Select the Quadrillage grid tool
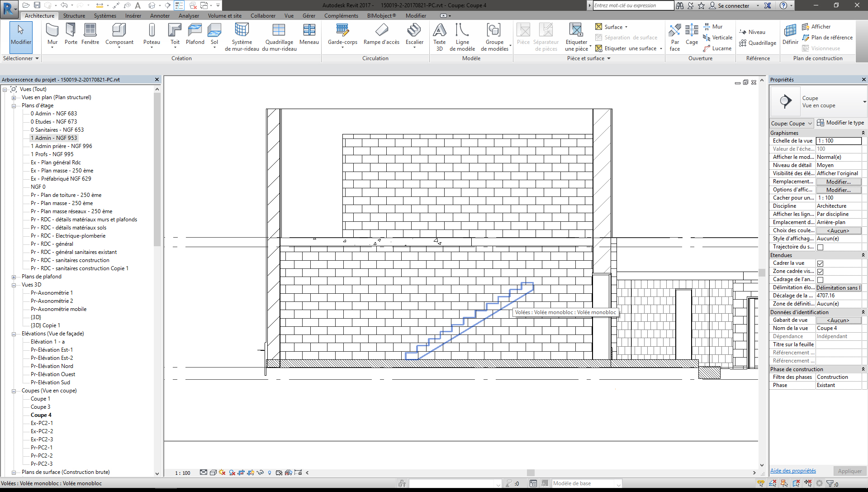The width and height of the screenshot is (868, 492). pyautogui.click(x=758, y=43)
